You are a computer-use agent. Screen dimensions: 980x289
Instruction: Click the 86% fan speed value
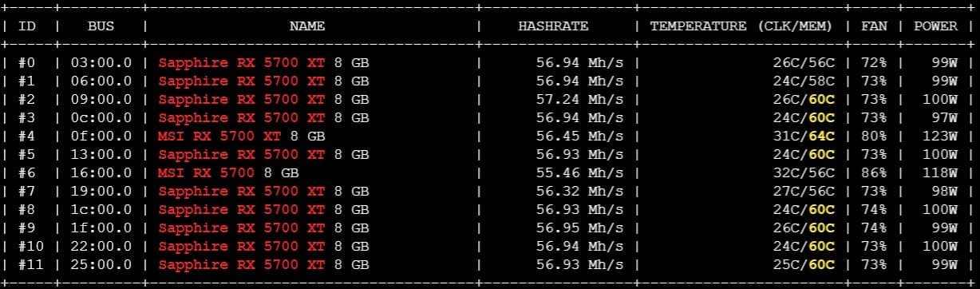[x=874, y=172]
